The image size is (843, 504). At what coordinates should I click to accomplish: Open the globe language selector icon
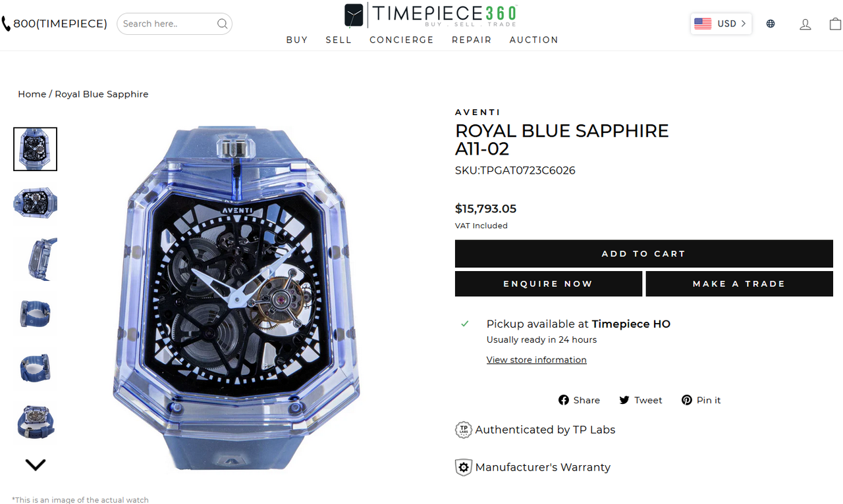tap(771, 24)
